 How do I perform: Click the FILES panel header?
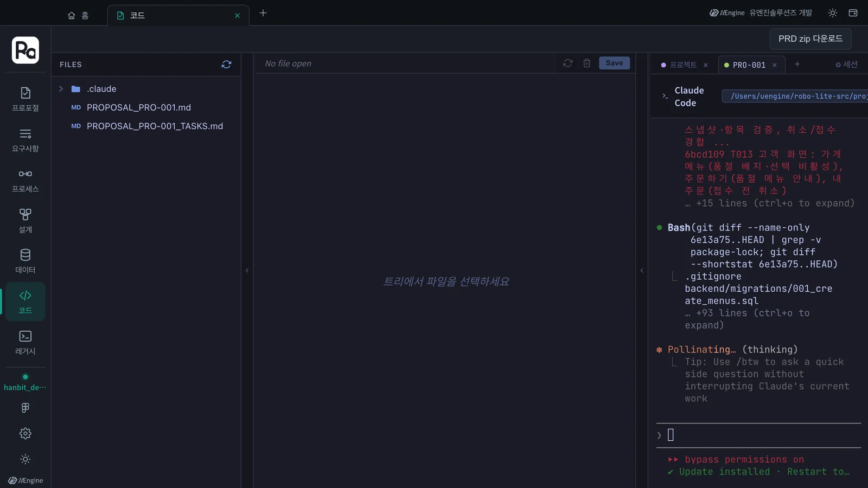point(71,65)
